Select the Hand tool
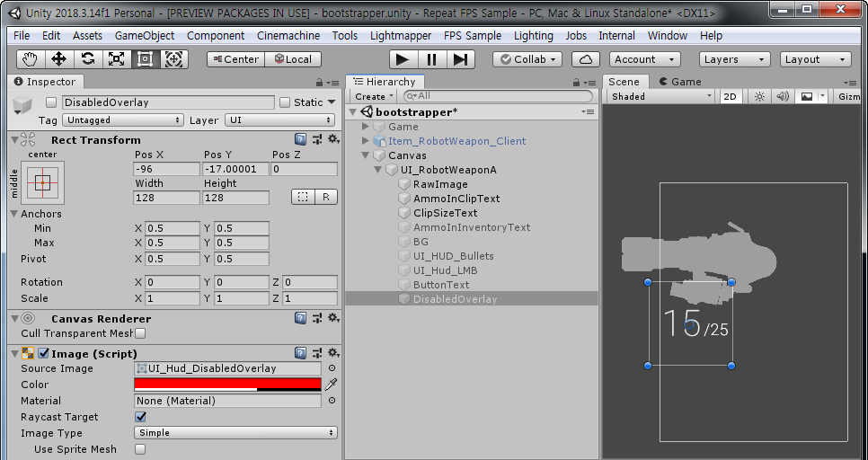 [x=31, y=59]
